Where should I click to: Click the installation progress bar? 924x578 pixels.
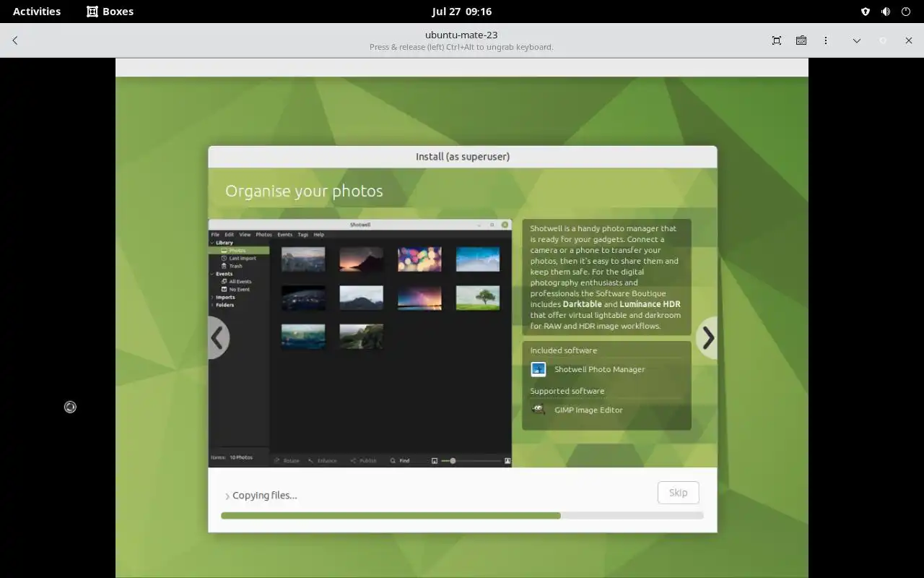(x=462, y=516)
